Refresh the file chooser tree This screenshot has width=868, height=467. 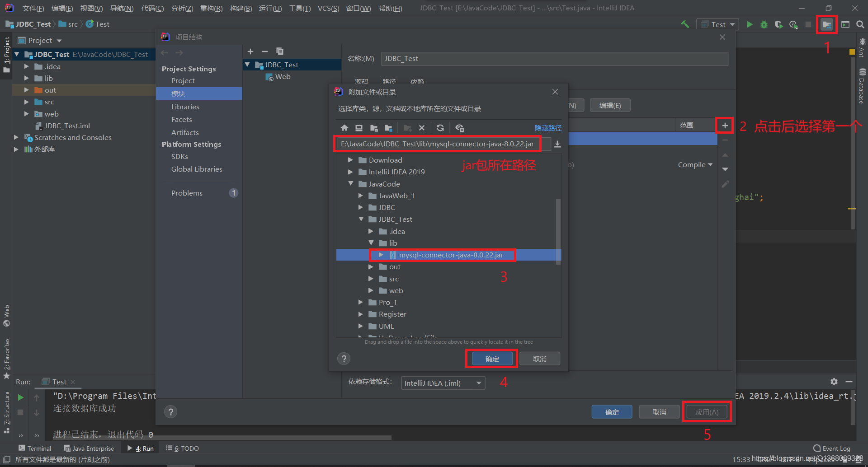pyautogui.click(x=440, y=128)
